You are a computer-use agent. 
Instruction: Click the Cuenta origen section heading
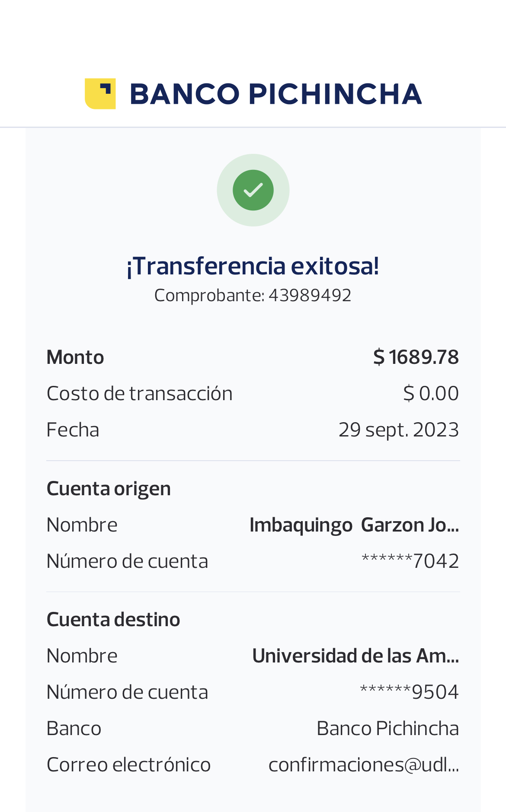(109, 489)
